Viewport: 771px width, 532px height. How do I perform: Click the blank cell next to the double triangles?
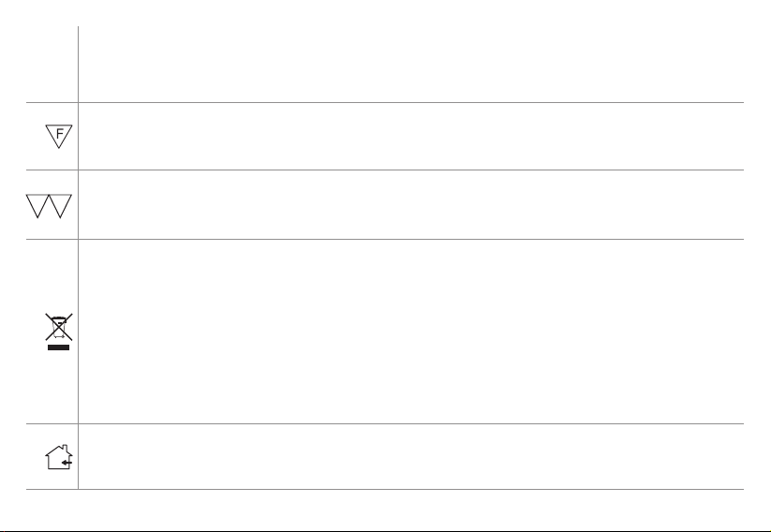pyautogui.click(x=411, y=204)
